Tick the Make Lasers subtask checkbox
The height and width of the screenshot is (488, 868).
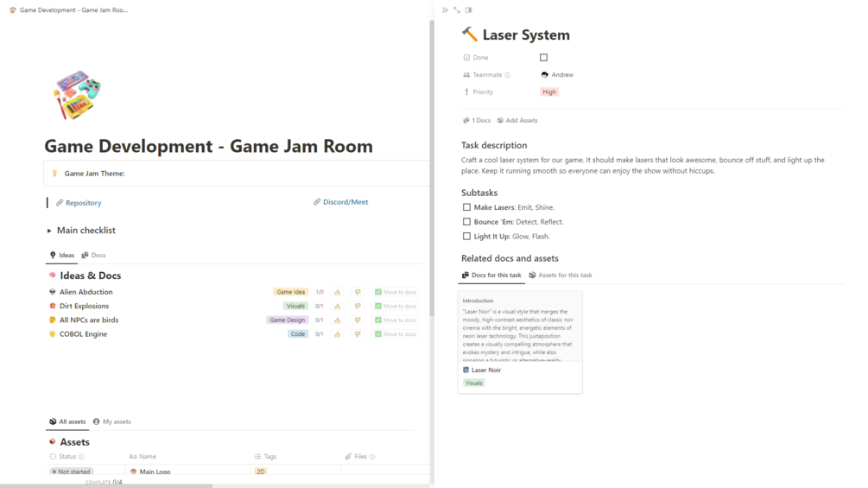[466, 207]
